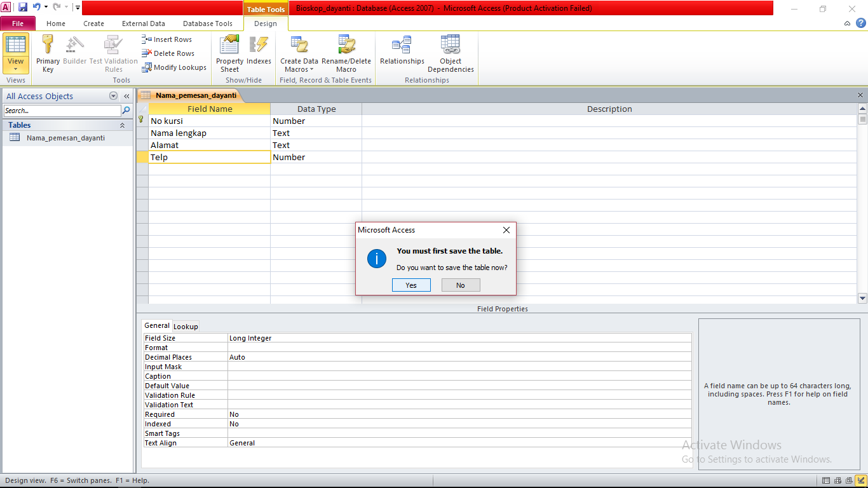Viewport: 868px width, 488px height.
Task: Open the Relationships window
Action: [402, 53]
